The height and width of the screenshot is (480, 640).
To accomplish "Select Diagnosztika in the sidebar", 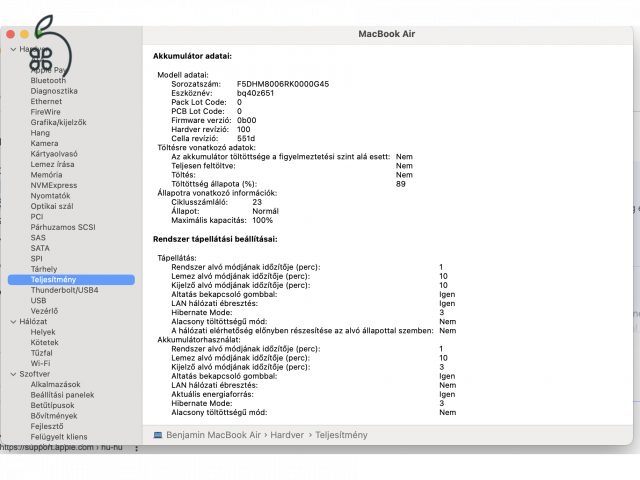I will click(54, 91).
